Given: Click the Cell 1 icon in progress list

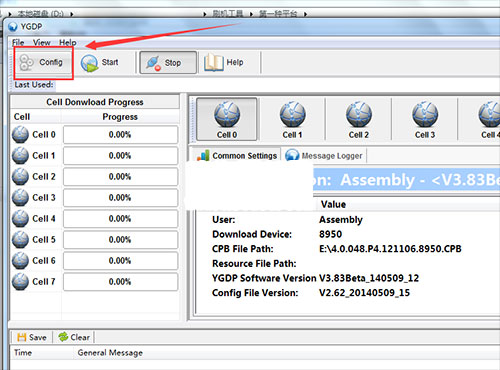Looking at the screenshot, I should tap(20, 156).
